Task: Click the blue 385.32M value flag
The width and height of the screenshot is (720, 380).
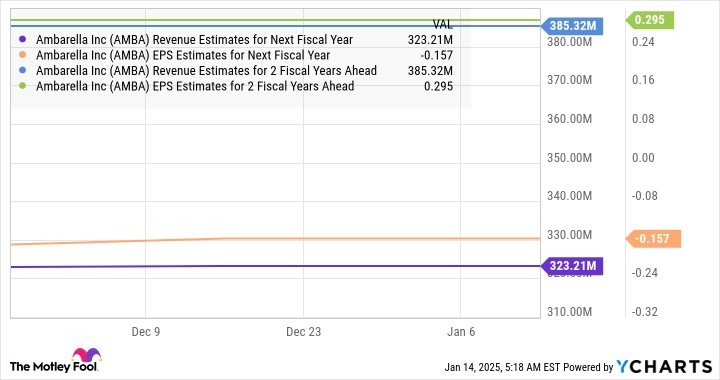Action: 573,26
